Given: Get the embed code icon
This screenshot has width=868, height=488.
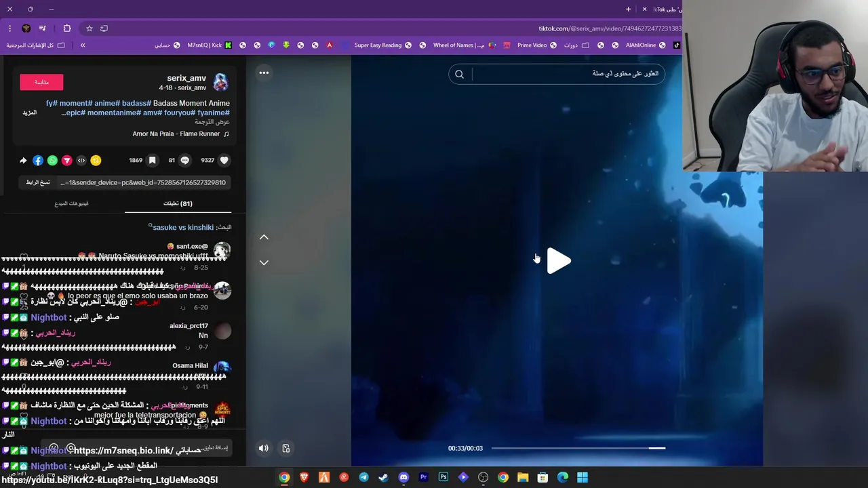Looking at the screenshot, I should point(81,161).
